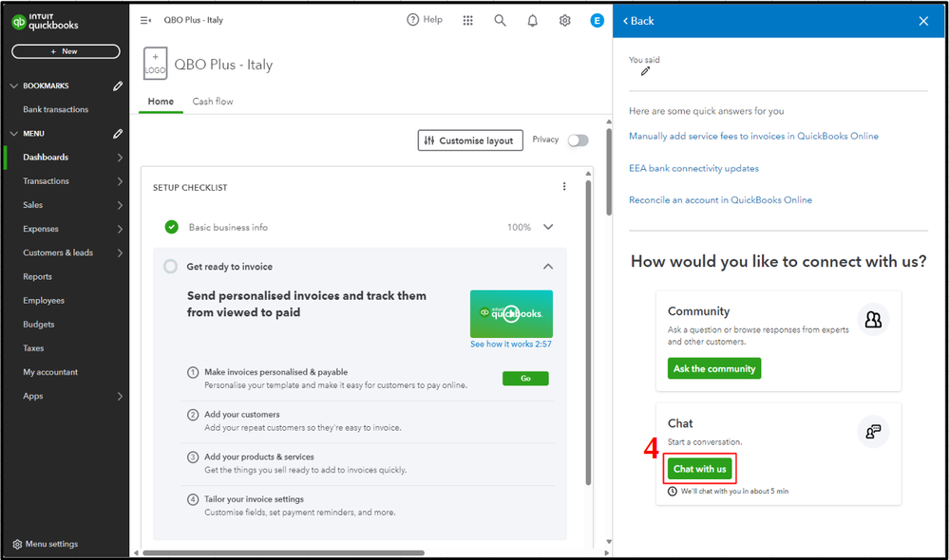The width and height of the screenshot is (949, 560).
Task: Expand the Dashboards submenu arrow
Action: pos(120,158)
